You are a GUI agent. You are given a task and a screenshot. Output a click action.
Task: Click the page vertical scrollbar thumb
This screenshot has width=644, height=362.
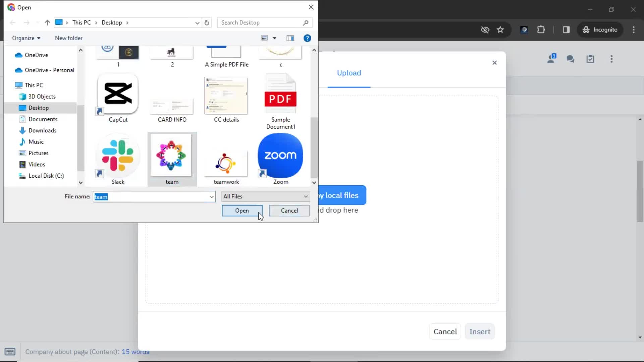click(640, 191)
